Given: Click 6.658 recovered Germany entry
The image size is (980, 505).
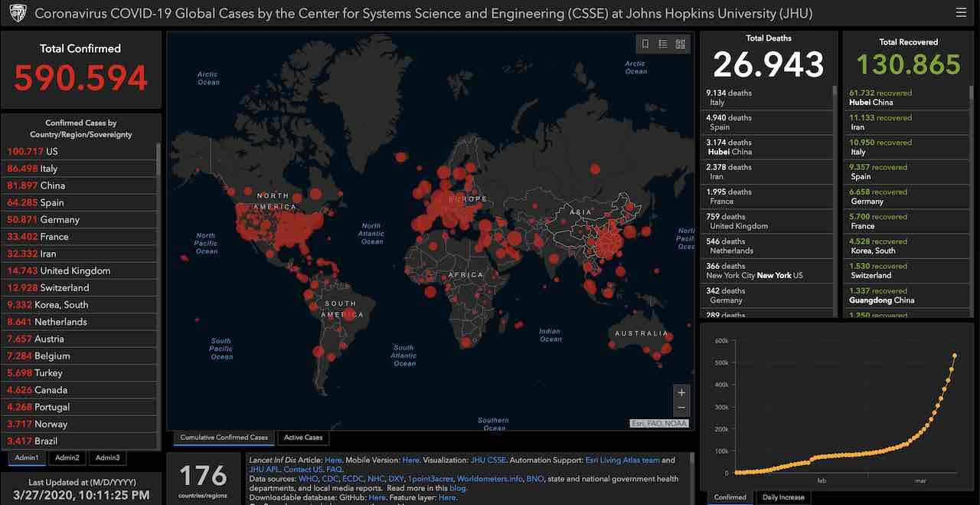Looking at the screenshot, I should click(x=908, y=196).
